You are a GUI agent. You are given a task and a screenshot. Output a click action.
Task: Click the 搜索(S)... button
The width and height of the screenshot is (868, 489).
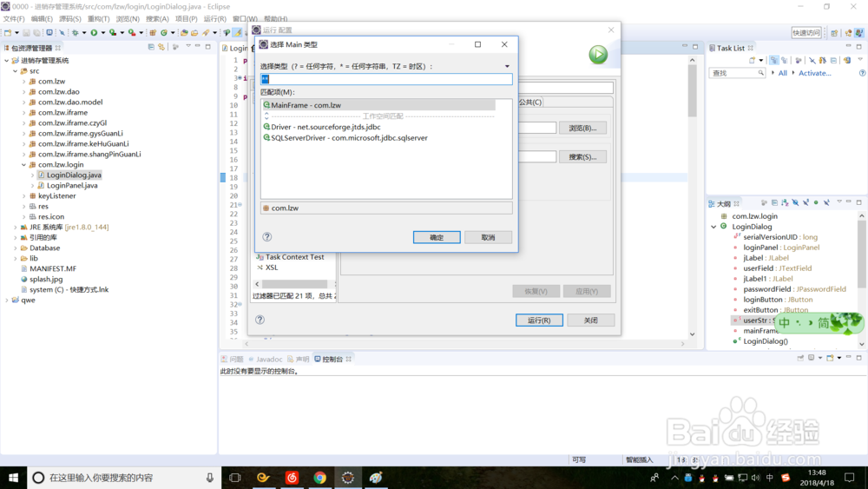583,156
